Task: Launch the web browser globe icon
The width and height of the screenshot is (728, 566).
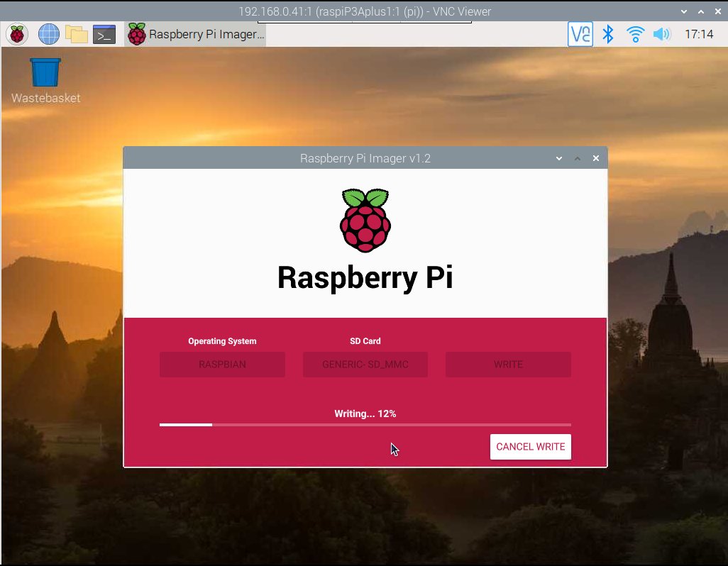Action: (49, 34)
